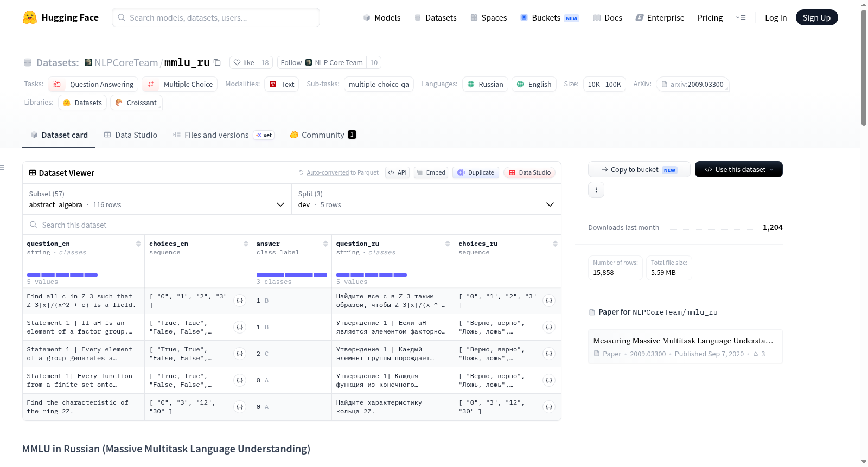Follow the NLP Core Team

[322, 62]
